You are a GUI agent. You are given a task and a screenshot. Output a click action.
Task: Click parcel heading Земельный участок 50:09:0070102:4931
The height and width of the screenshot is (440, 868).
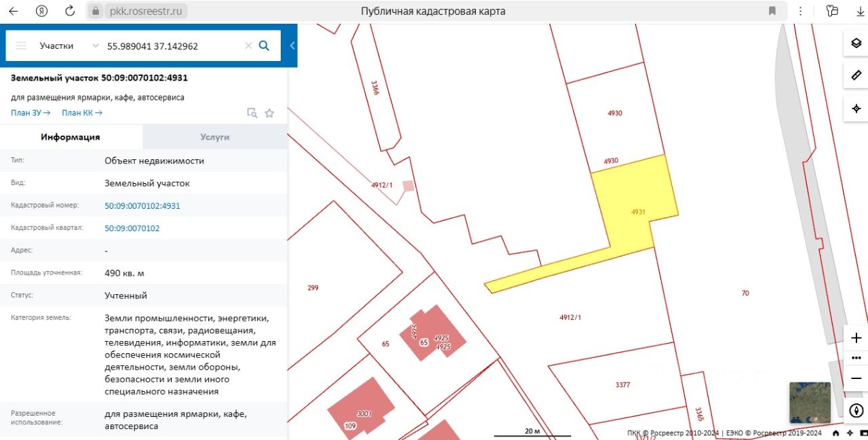pos(99,77)
